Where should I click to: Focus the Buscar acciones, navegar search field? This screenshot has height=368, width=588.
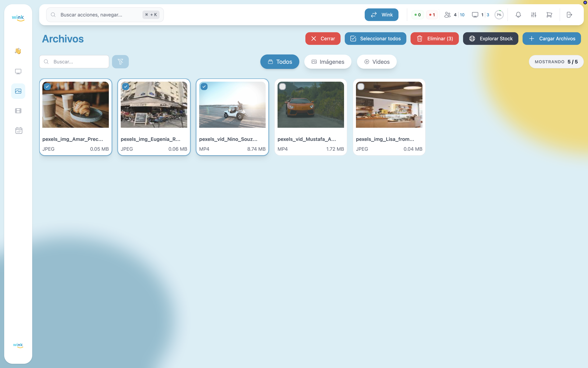tap(105, 15)
